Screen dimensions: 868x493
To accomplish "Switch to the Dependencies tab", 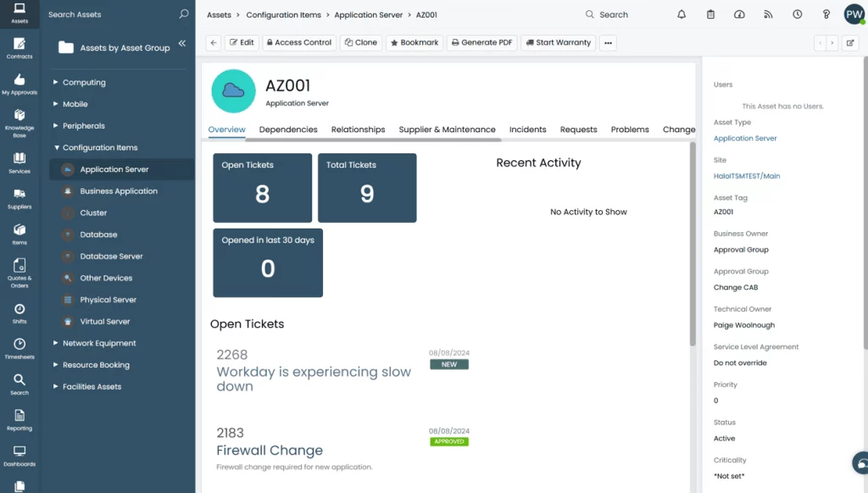I will pos(288,130).
